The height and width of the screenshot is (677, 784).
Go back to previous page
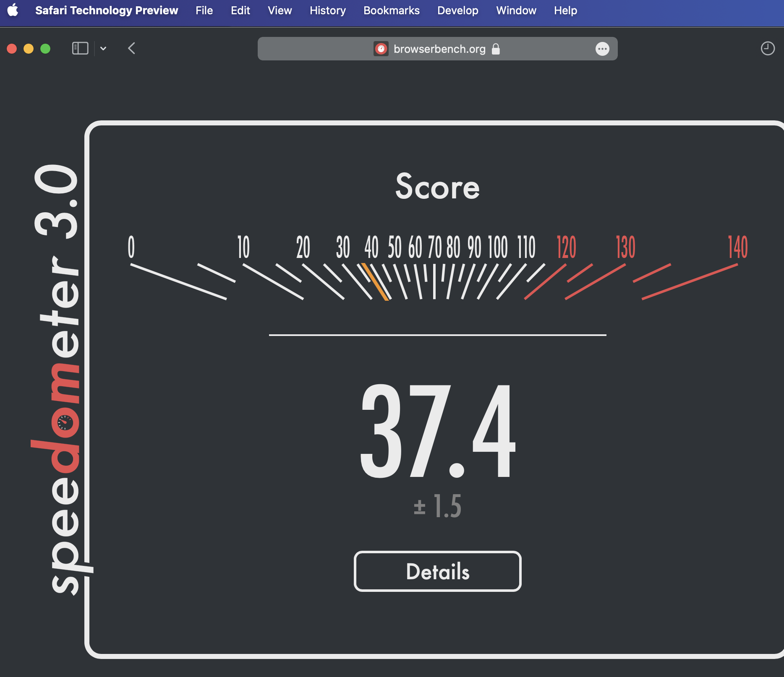tap(131, 48)
